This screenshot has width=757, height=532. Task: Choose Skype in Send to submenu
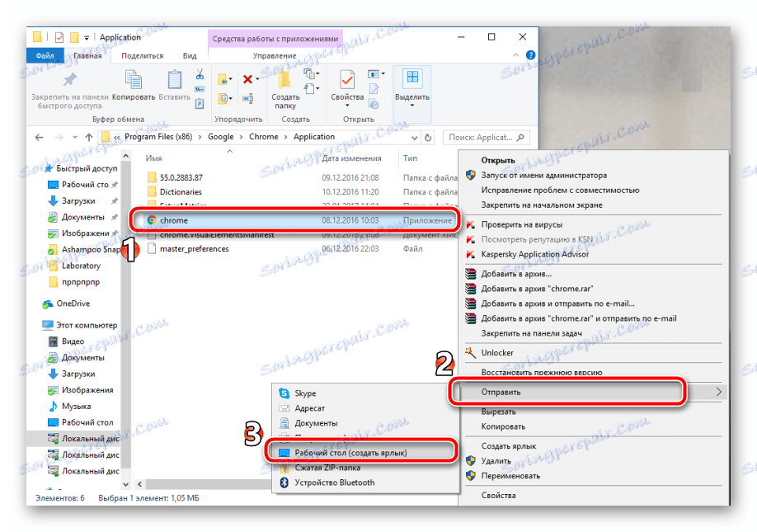pos(365,393)
